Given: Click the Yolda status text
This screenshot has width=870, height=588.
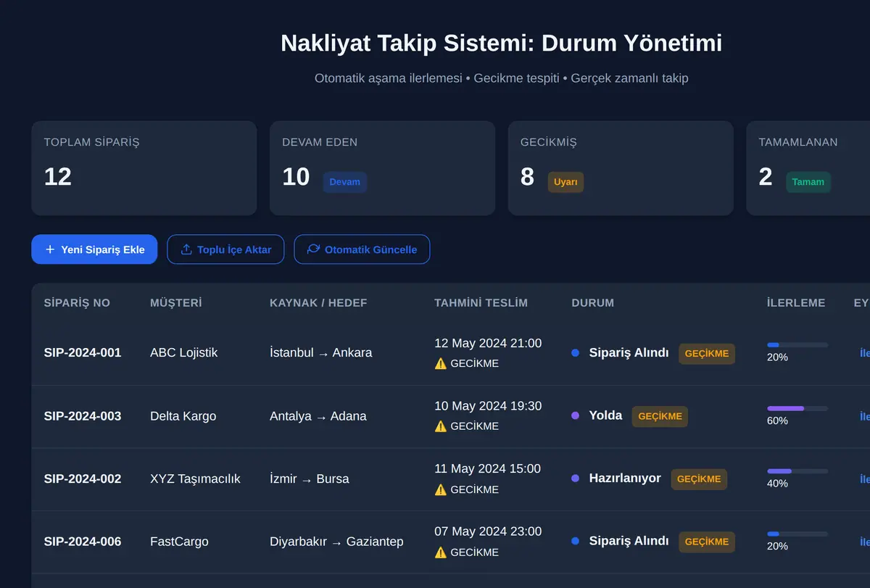Looking at the screenshot, I should [x=605, y=415].
